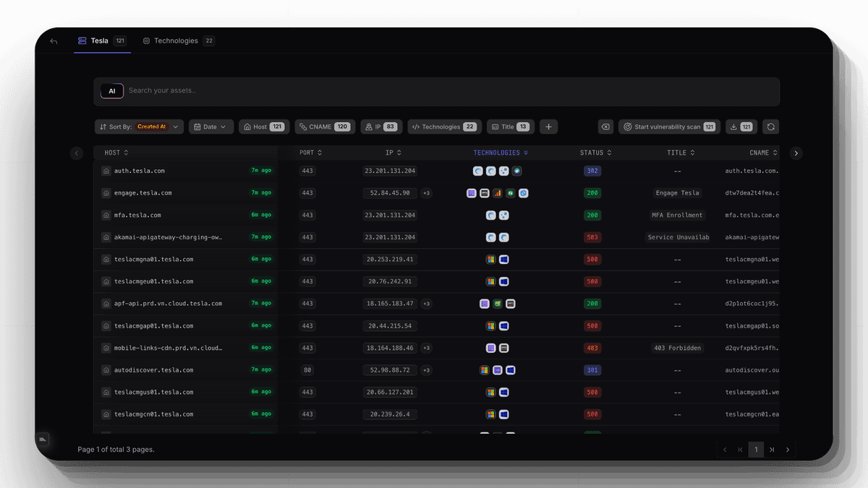
Task: Open the Date filter dropdown
Action: pos(210,127)
